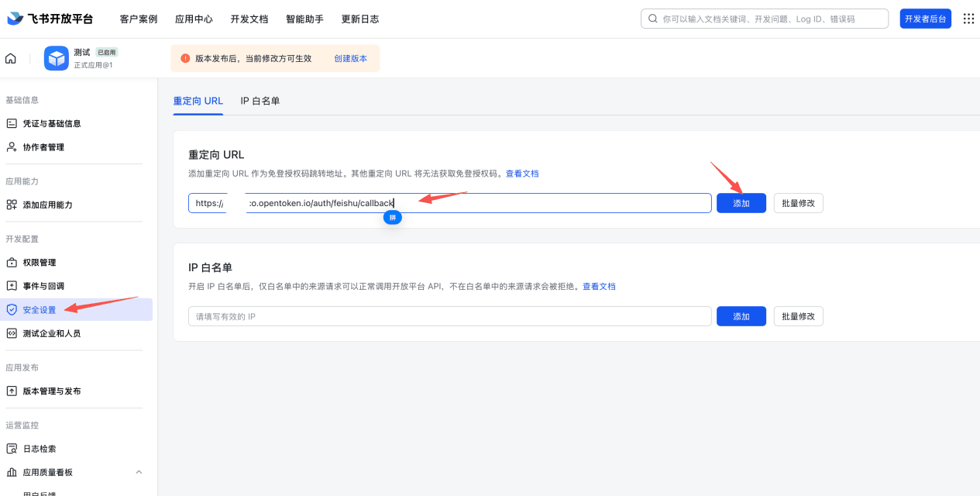Click the blue 拼 input method badge
The height and width of the screenshot is (496, 980).
pyautogui.click(x=393, y=218)
